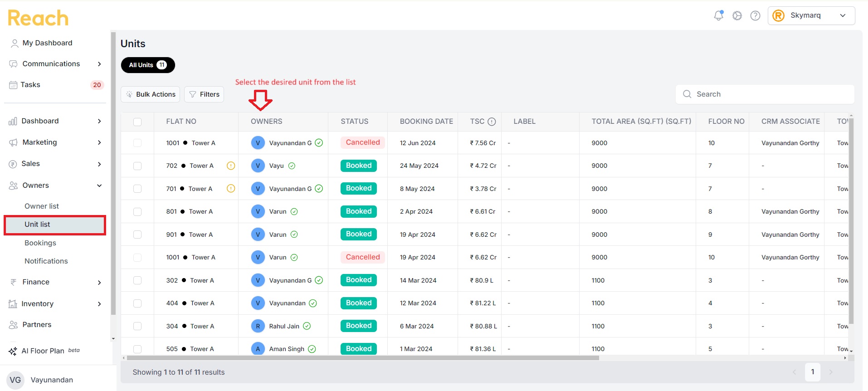The image size is (868, 391).
Task: Click the Tasks calendar icon
Action: [13, 85]
